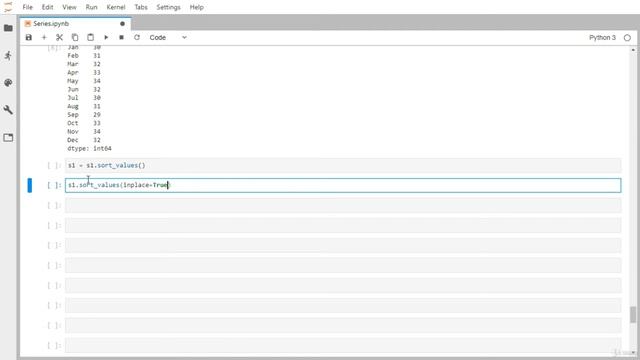Viewport: 640px width, 360px height.
Task: Open the Settings menu
Action: (168, 7)
